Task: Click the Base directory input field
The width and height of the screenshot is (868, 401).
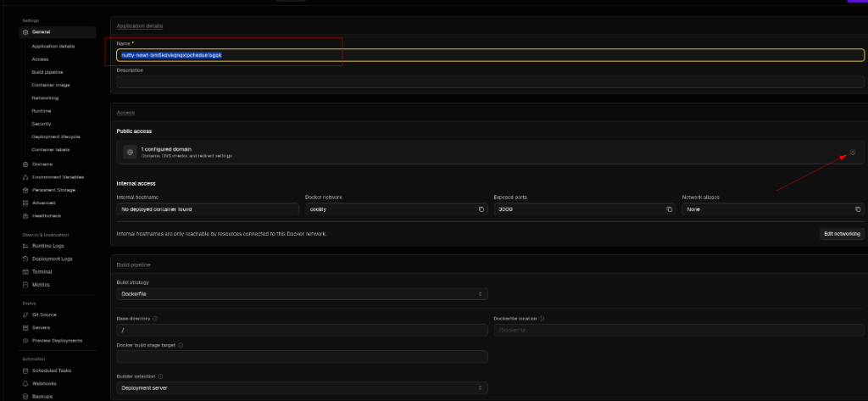Action: coord(302,330)
